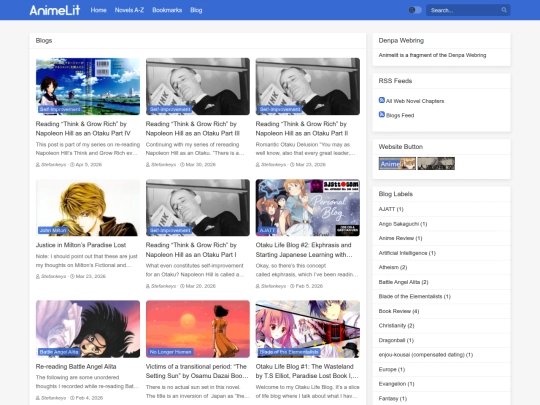Click Self-improvement badge on Part IV thumbnail

(60, 110)
